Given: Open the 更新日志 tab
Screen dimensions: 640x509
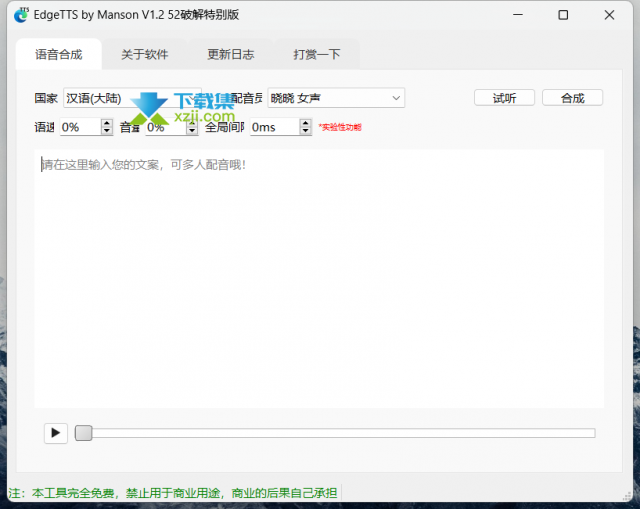Looking at the screenshot, I should point(231,54).
